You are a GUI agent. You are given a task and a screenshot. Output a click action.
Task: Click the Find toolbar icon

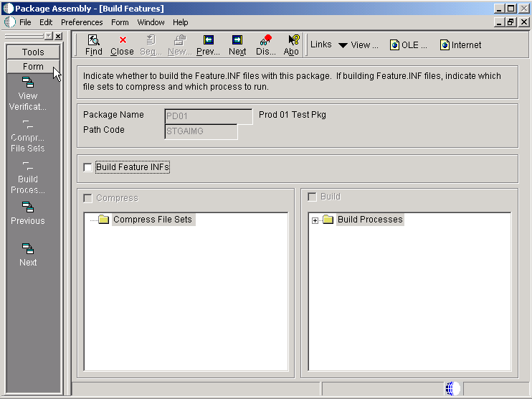[x=94, y=40]
